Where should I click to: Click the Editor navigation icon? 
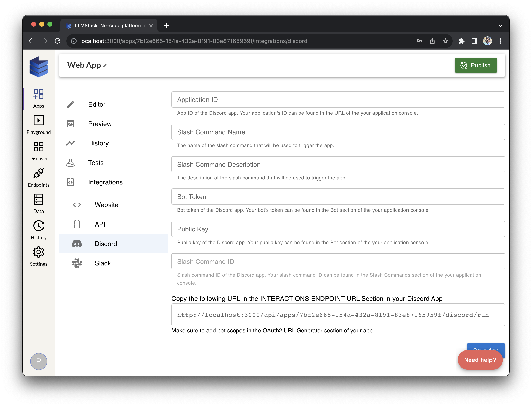pos(70,104)
